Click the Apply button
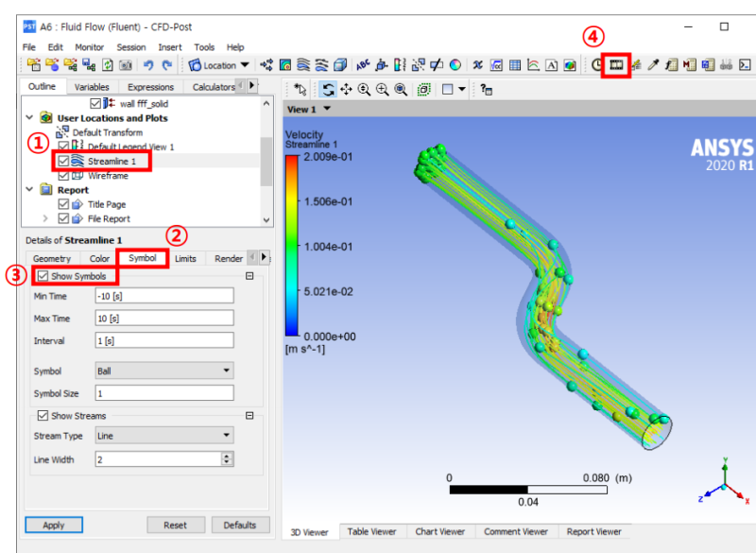 point(54,525)
